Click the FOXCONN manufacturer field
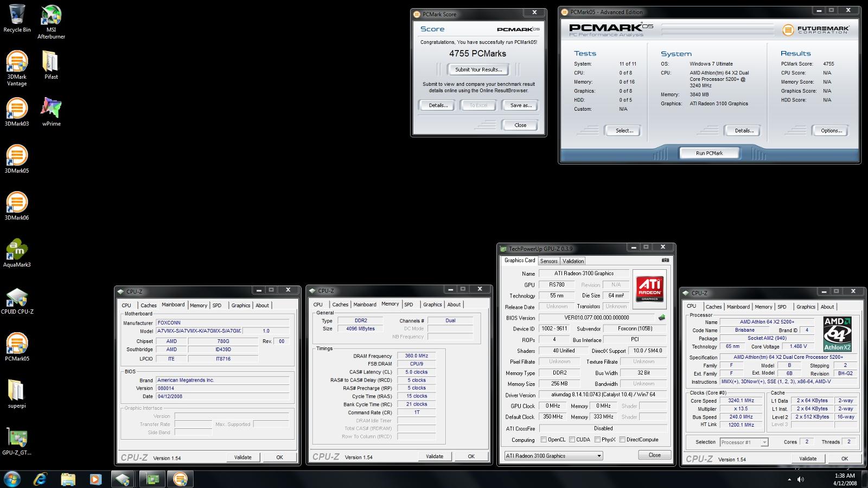The image size is (868, 488). (223, 322)
